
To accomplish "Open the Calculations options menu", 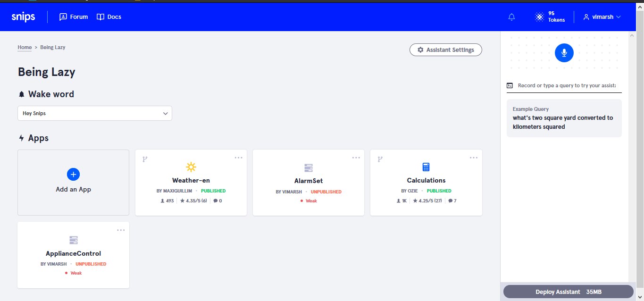I will (473, 158).
